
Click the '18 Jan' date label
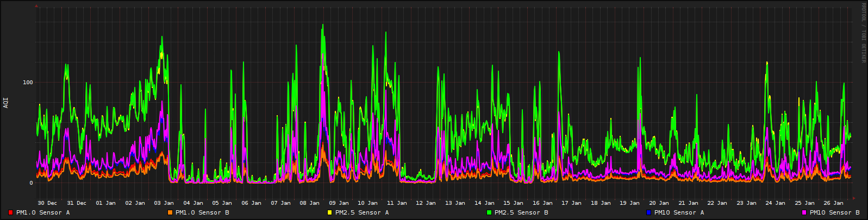602,203
